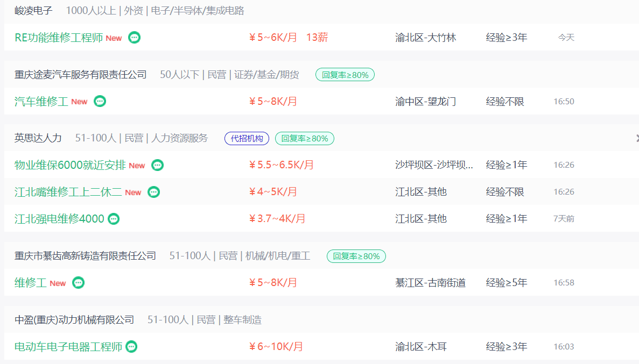The image size is (639, 364).
Task: Select the 江北强电维修4000 job title
Action: (60, 219)
